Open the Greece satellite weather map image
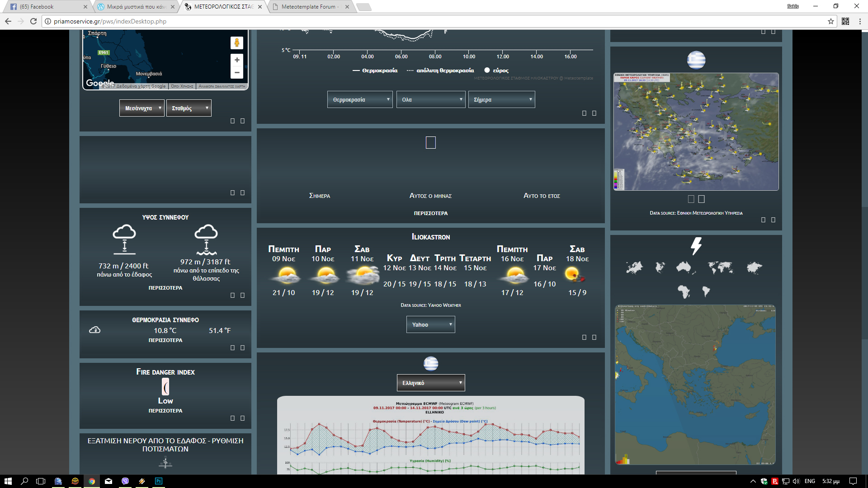This screenshot has height=488, width=868. point(696,131)
